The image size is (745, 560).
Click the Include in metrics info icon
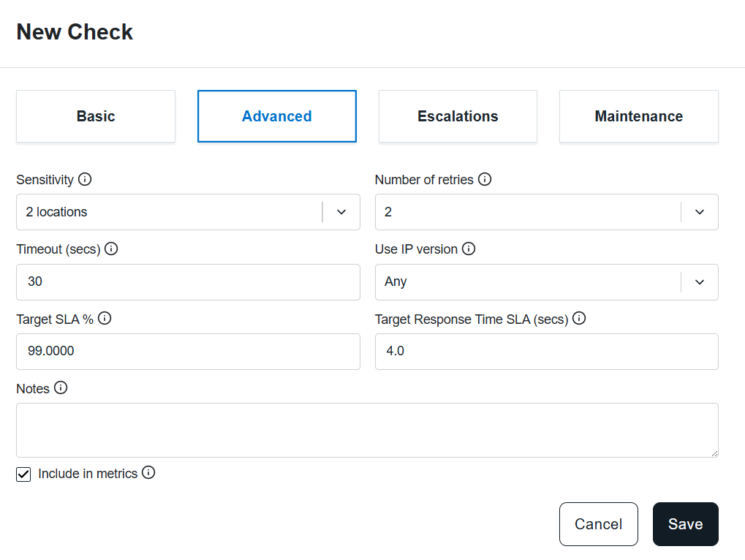148,472
